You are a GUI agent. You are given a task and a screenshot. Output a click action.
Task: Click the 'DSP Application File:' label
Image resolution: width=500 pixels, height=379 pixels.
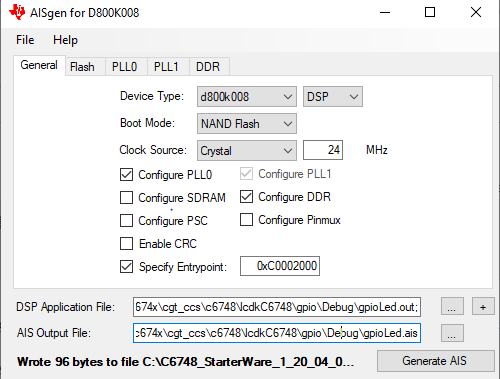coord(65,307)
